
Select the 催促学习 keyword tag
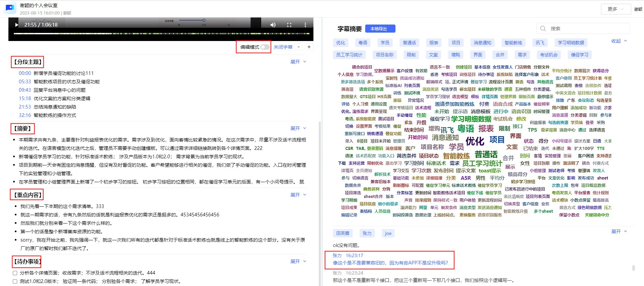[580, 55]
